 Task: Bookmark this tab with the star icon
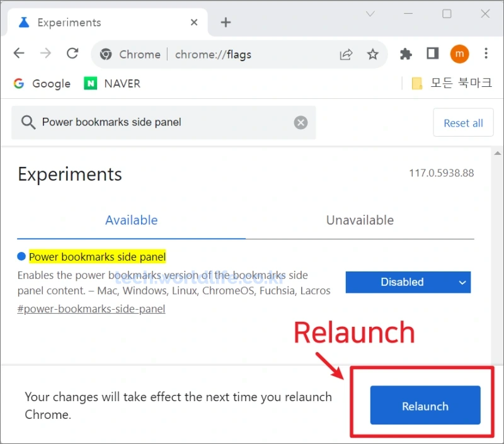click(373, 54)
